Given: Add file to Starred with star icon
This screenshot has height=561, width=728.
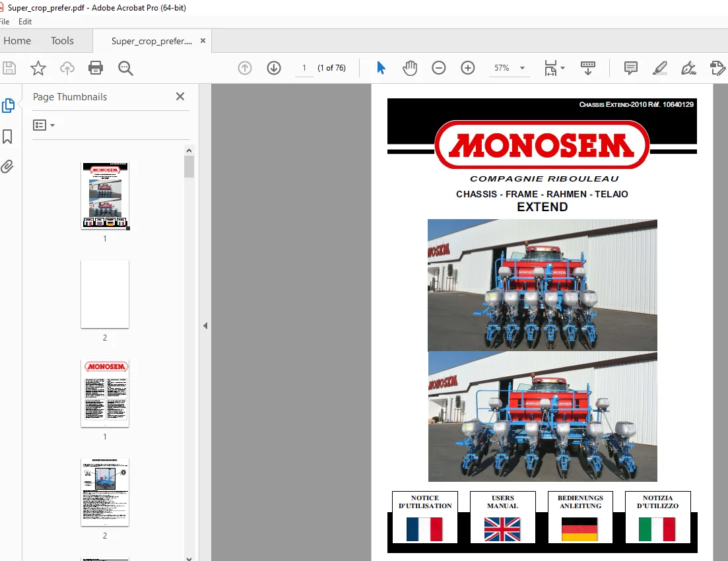Looking at the screenshot, I should point(38,68).
